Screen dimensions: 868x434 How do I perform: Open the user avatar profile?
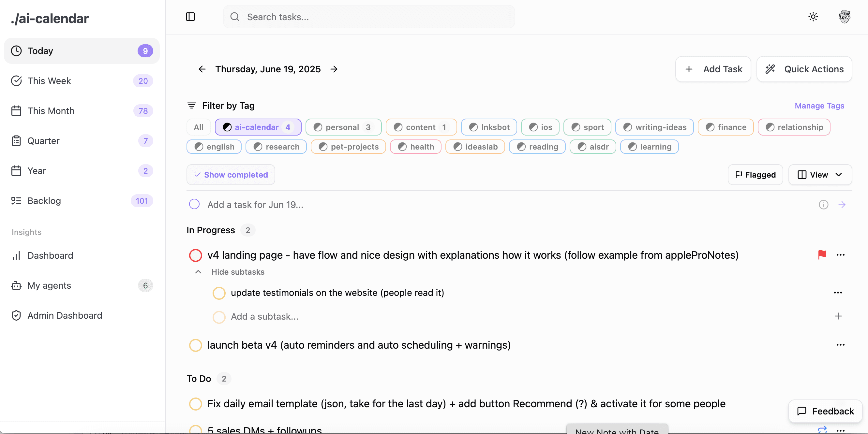(x=845, y=17)
